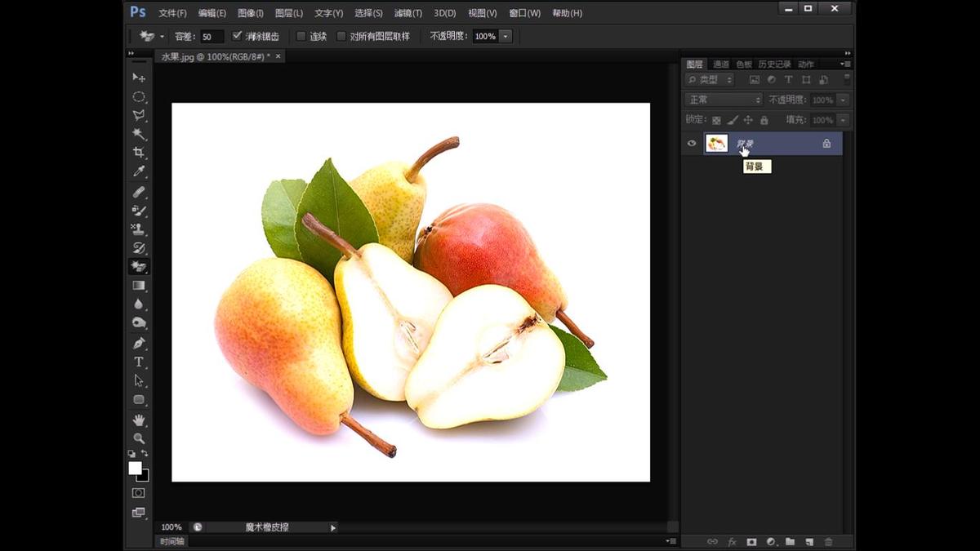Pick the Horizontal Type tool
Viewport: 980px width, 551px height.
(139, 362)
